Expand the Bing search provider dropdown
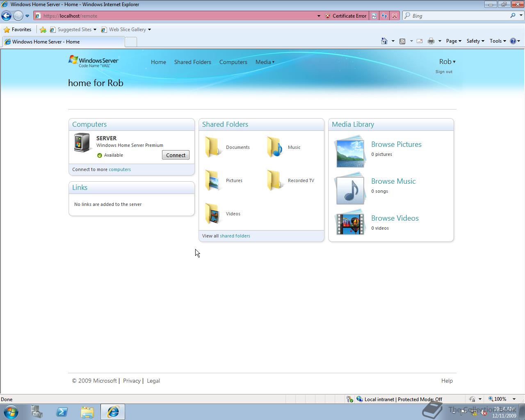 click(x=521, y=16)
